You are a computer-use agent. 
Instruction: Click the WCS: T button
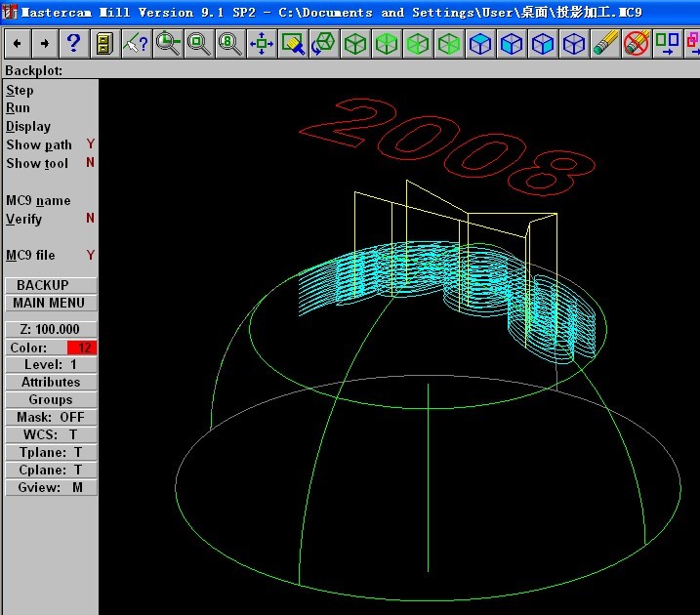coord(51,434)
